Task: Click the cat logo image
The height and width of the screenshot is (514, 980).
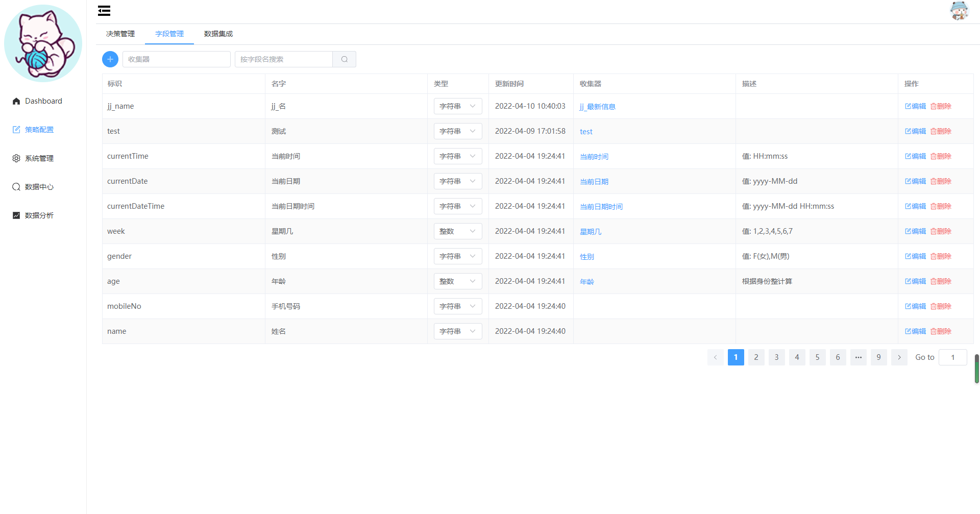Action: [x=43, y=43]
